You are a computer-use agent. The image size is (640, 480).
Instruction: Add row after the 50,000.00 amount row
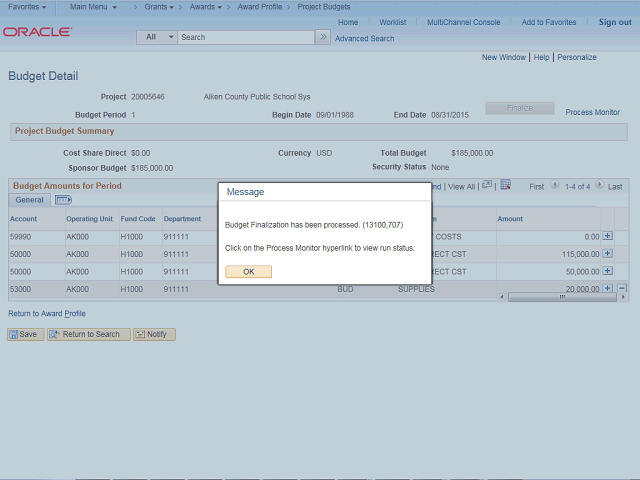coord(607,271)
